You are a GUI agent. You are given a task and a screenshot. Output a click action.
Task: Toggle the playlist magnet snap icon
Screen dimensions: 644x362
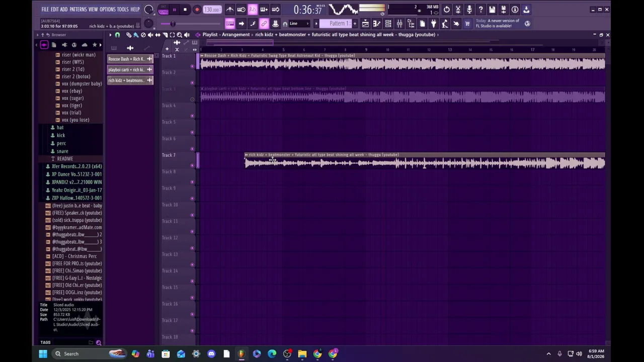coord(117,35)
